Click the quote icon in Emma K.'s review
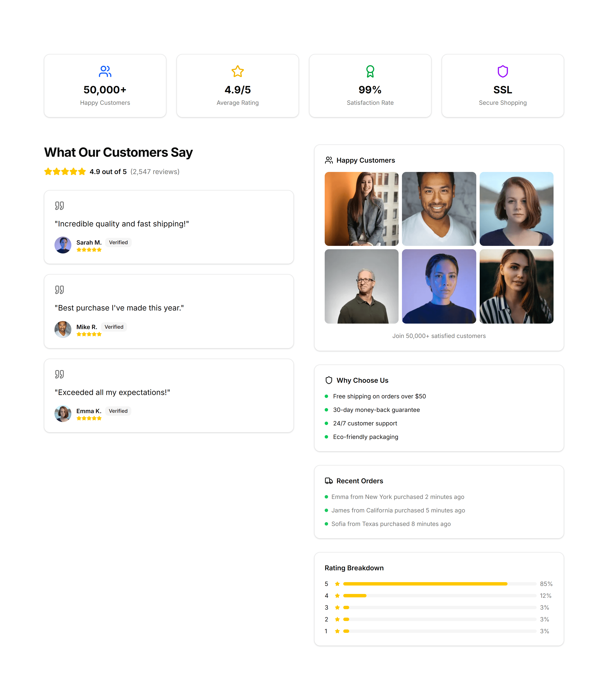608x700 pixels. (59, 374)
